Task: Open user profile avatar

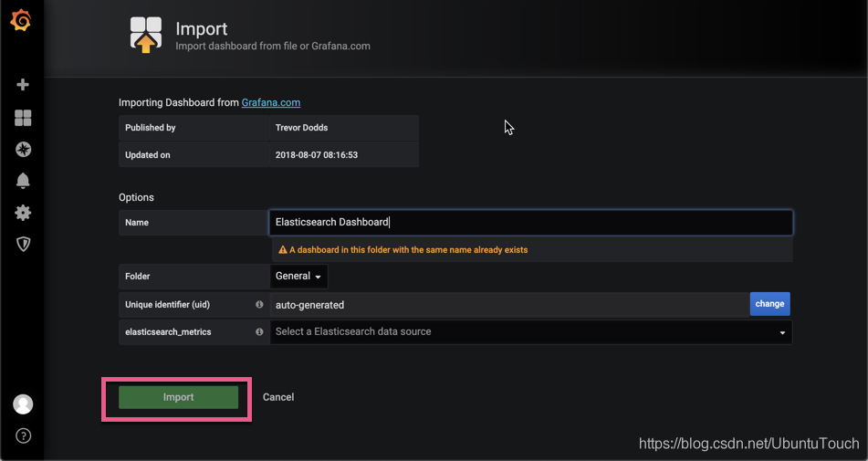Action: 23,404
